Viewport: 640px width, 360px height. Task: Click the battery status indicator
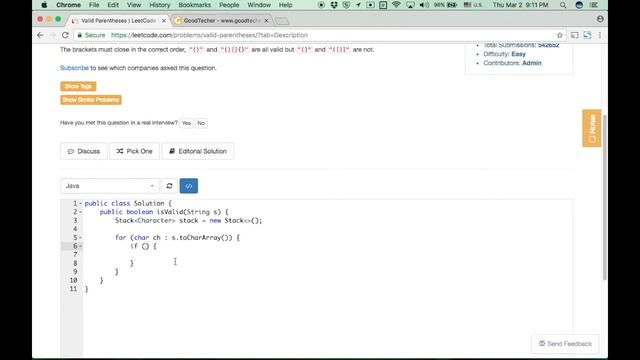point(446,5)
